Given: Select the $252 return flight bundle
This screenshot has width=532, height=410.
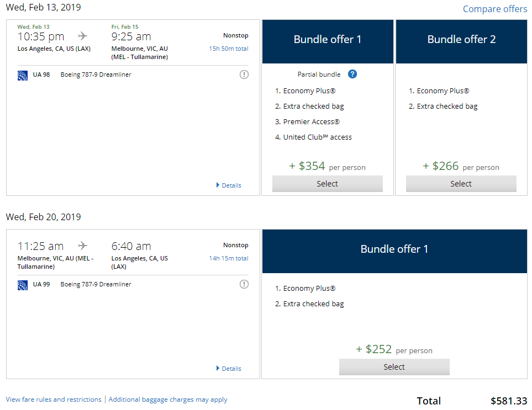Looking at the screenshot, I should (x=394, y=367).
